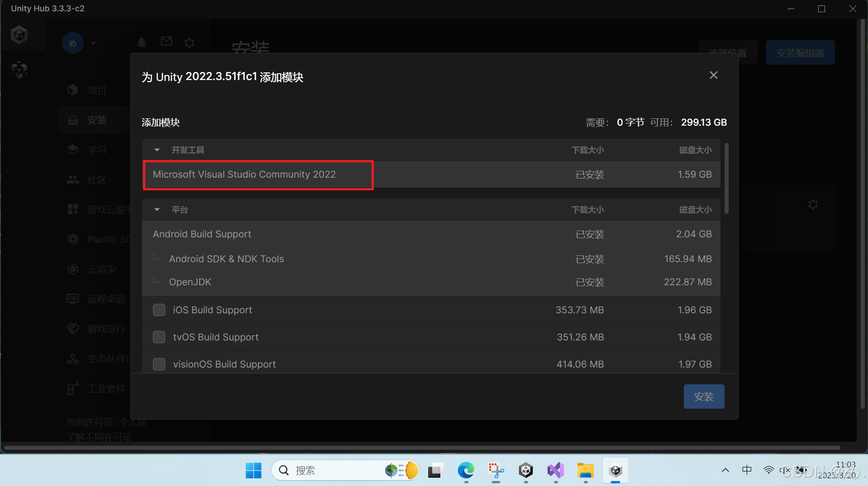This screenshot has height=486, width=868.
Task: Click the 中 input method indicator
Action: point(747,470)
